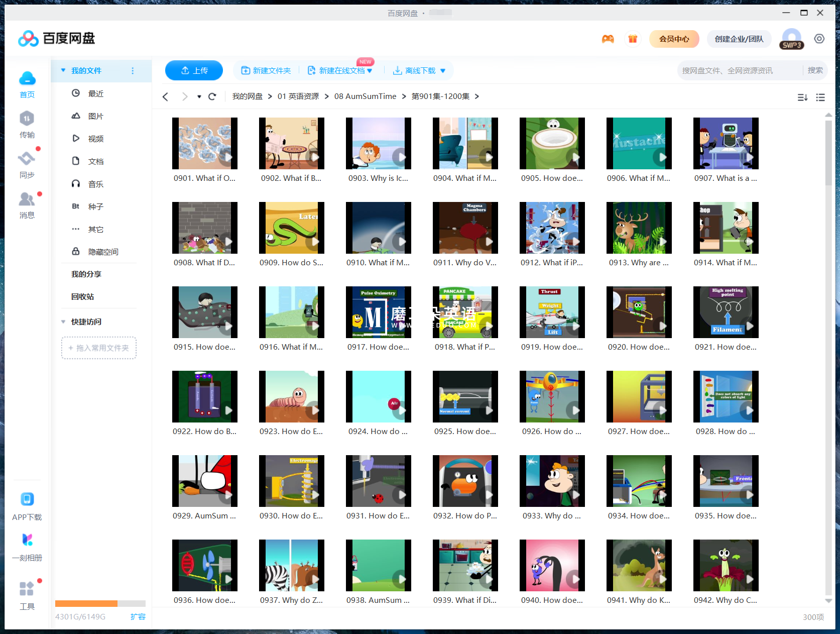840x634 pixels.
Task: Collapse the 我的文件 tree section
Action: click(63, 71)
